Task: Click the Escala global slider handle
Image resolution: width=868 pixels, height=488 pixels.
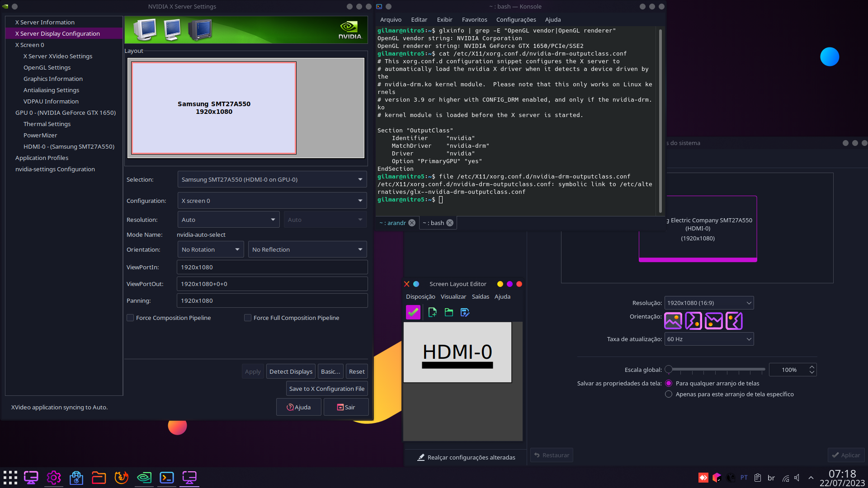Action: click(x=669, y=369)
